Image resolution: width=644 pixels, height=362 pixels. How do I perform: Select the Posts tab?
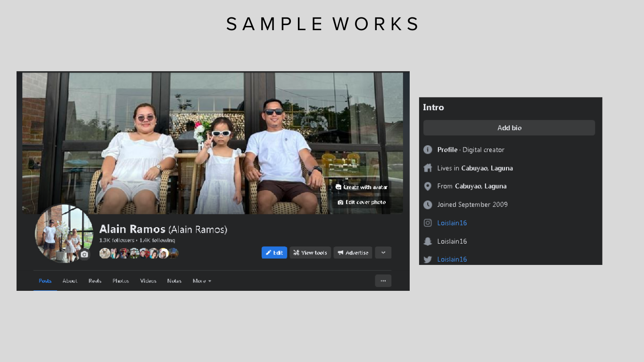tap(45, 281)
